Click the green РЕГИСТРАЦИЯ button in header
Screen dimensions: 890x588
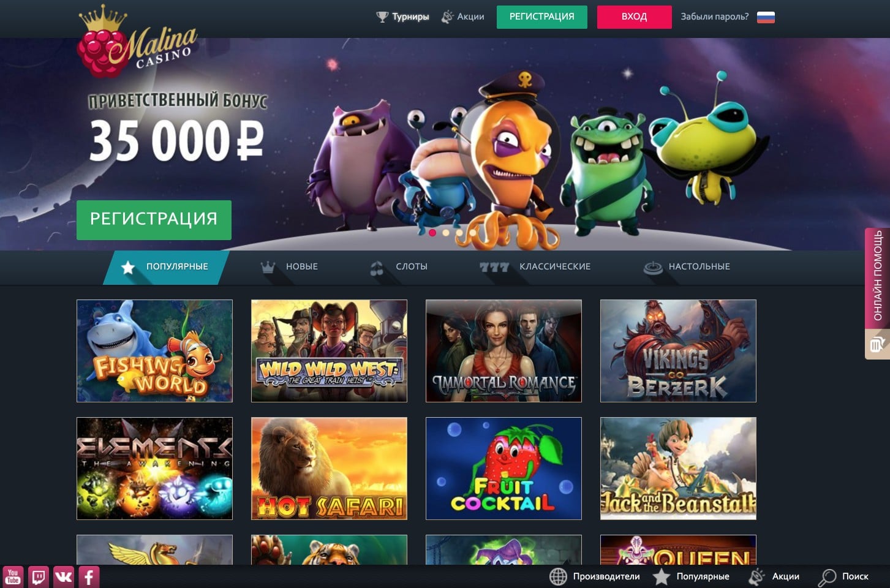[x=541, y=17]
